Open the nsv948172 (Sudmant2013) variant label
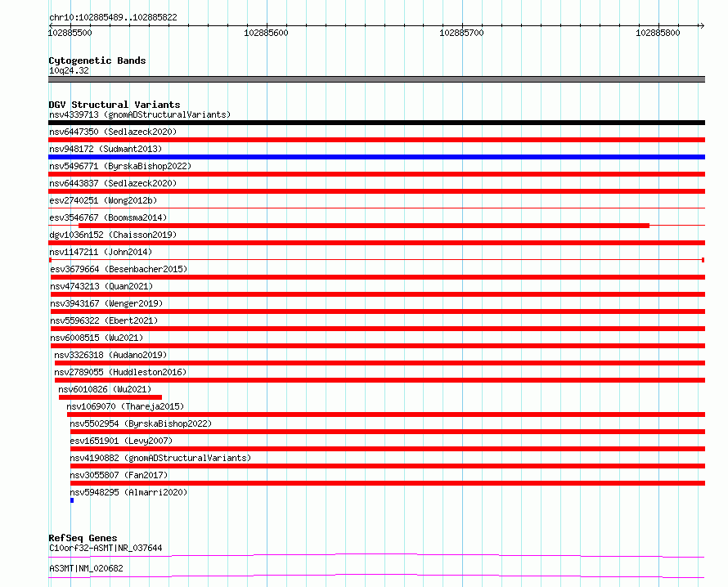 pyautogui.click(x=106, y=149)
